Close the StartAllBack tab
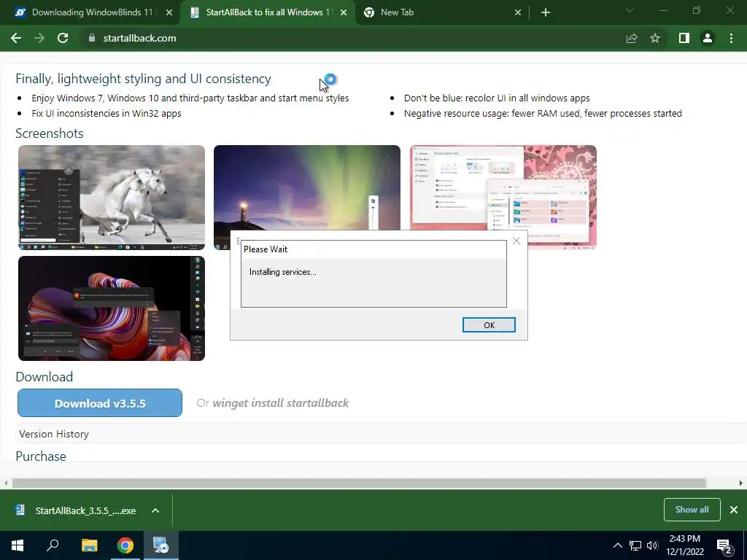This screenshot has width=747, height=560. tap(344, 12)
